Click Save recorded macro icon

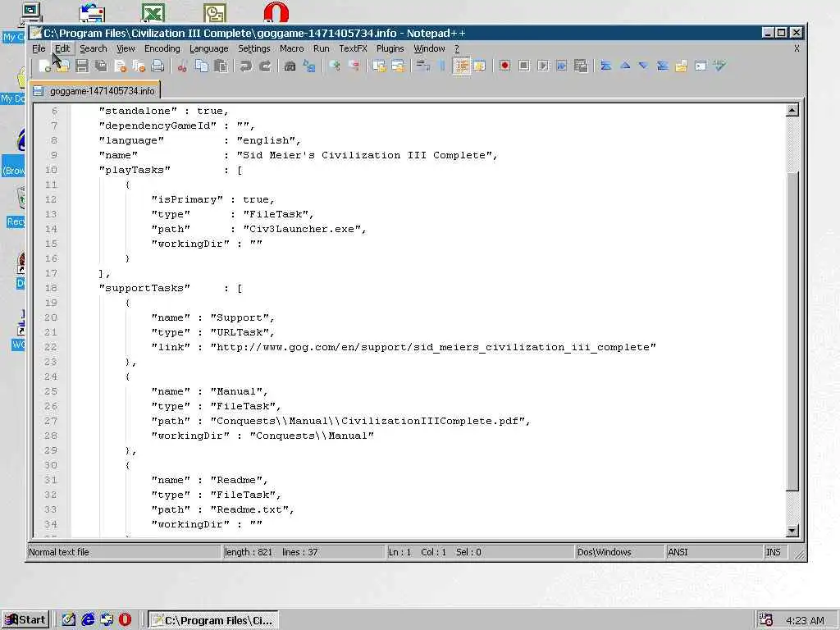point(580,66)
